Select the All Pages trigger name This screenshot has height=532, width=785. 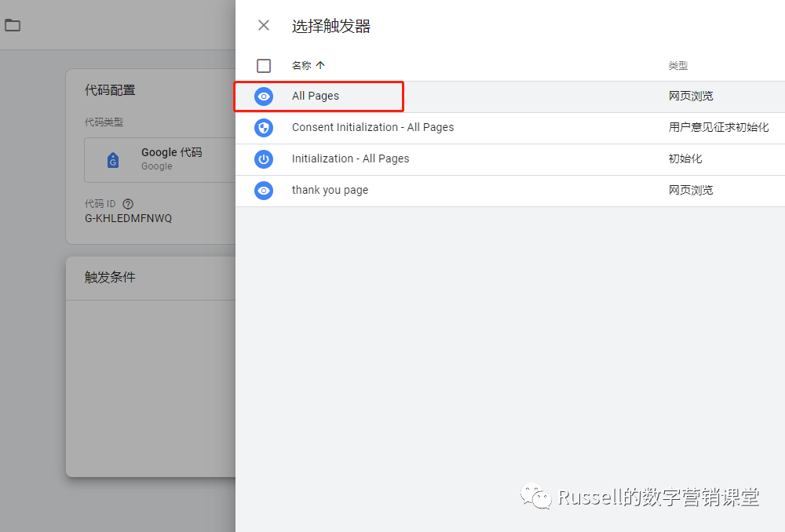tap(316, 97)
